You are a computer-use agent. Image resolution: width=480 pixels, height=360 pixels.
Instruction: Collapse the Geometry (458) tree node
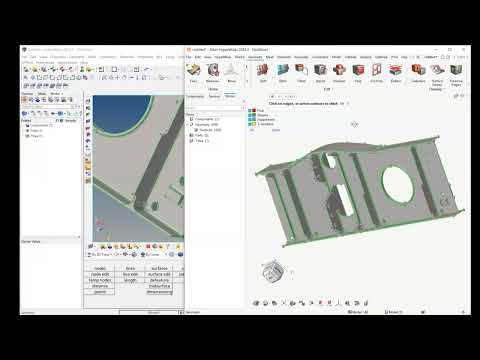pos(188,124)
